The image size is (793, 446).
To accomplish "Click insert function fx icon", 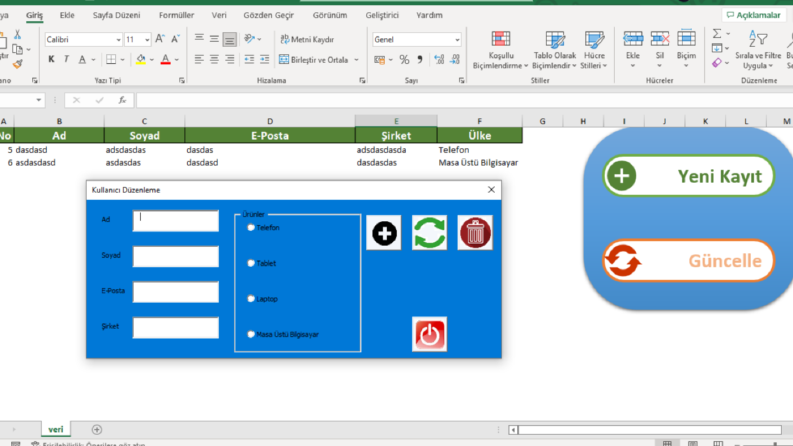I will click(122, 100).
